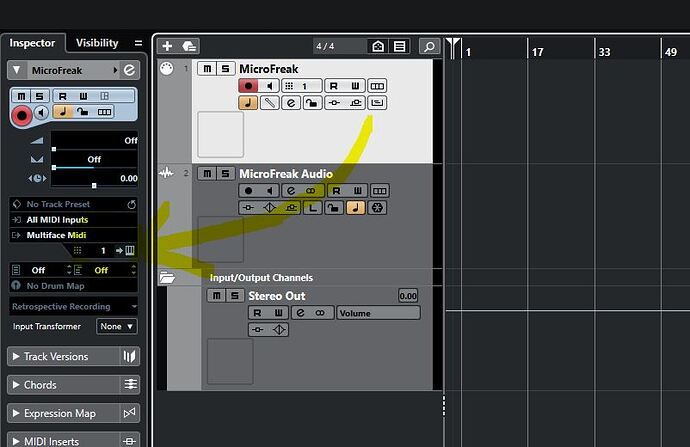Click the Input/Output Channels folder label
Viewport: 690px width, 447px height.
tap(261, 278)
